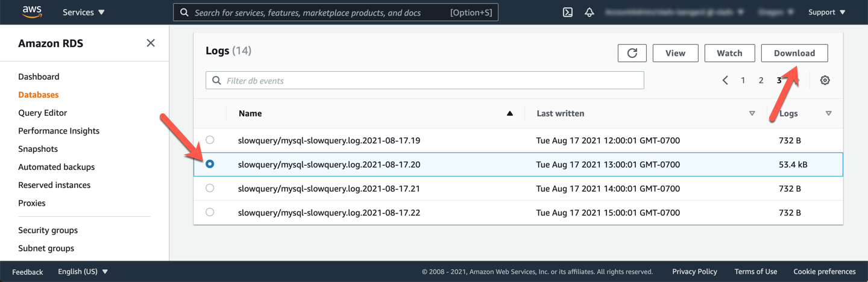This screenshot has width=868, height=282.
Task: Sort logs by Name column arrow
Action: click(x=510, y=113)
